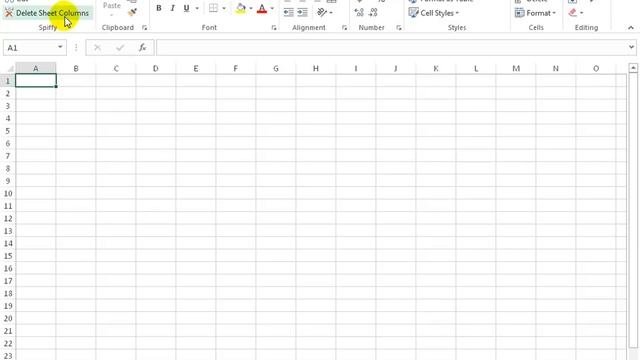Open the Font Color dropdown arrow
This screenshot has height=360, width=640.
click(272, 8)
